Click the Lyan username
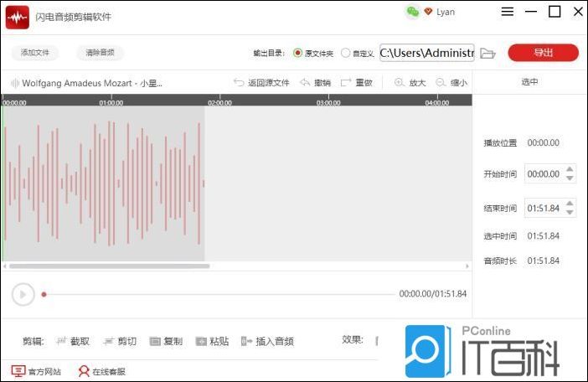This screenshot has height=382, width=588. (446, 12)
